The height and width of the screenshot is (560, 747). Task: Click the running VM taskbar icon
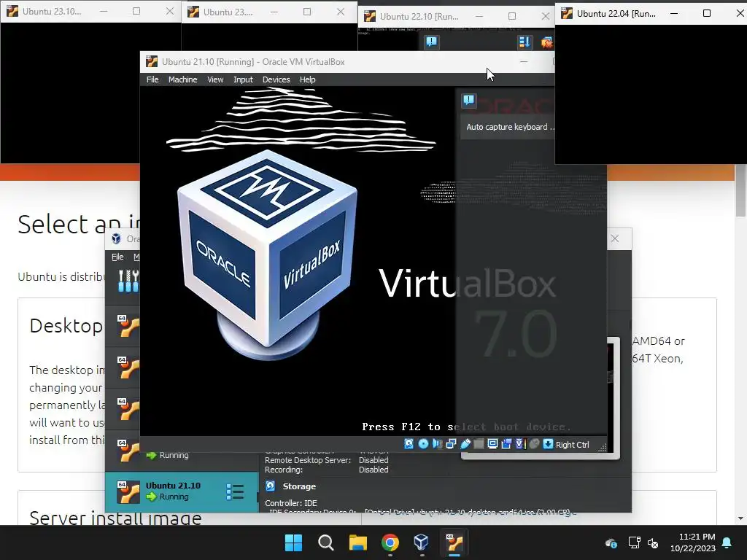[454, 542]
